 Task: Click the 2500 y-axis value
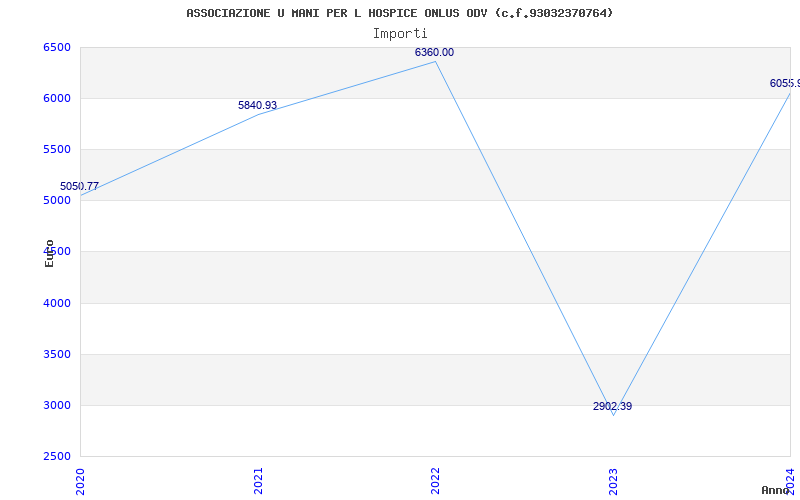point(56,457)
